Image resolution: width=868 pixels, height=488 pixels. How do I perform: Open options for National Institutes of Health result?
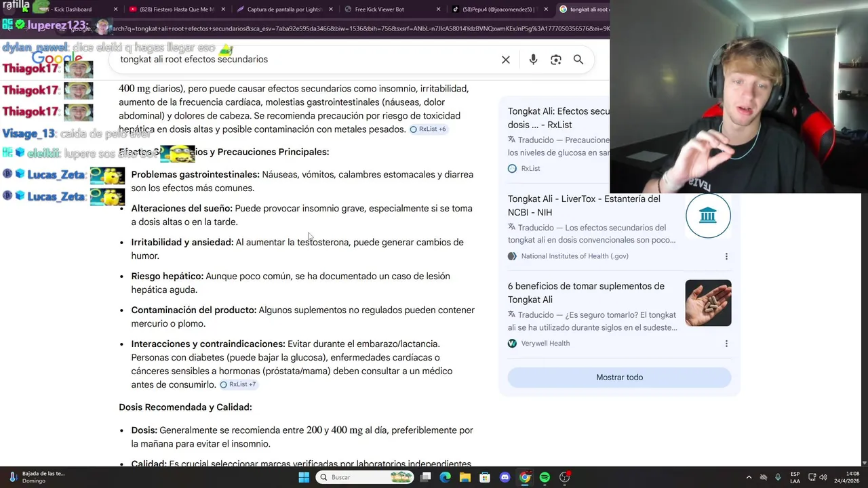point(726,256)
